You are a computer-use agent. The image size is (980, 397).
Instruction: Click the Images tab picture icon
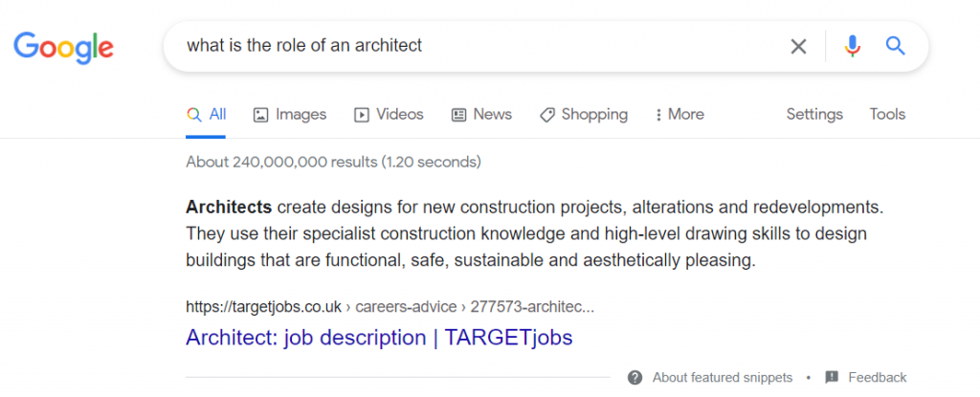coord(260,115)
